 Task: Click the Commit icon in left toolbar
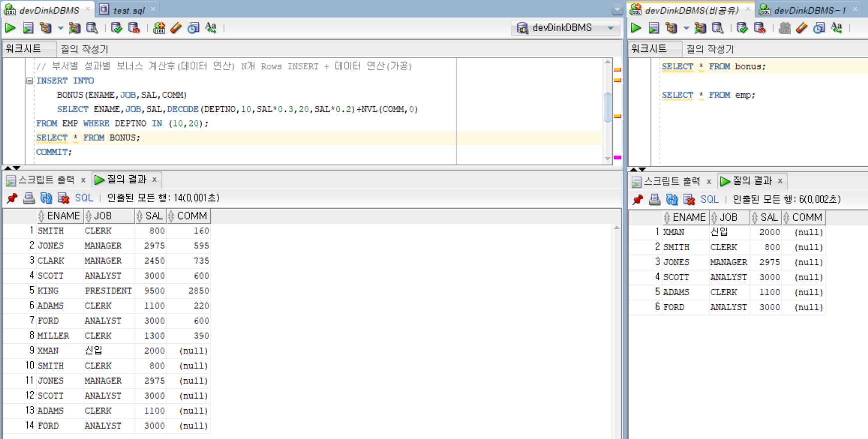(116, 28)
